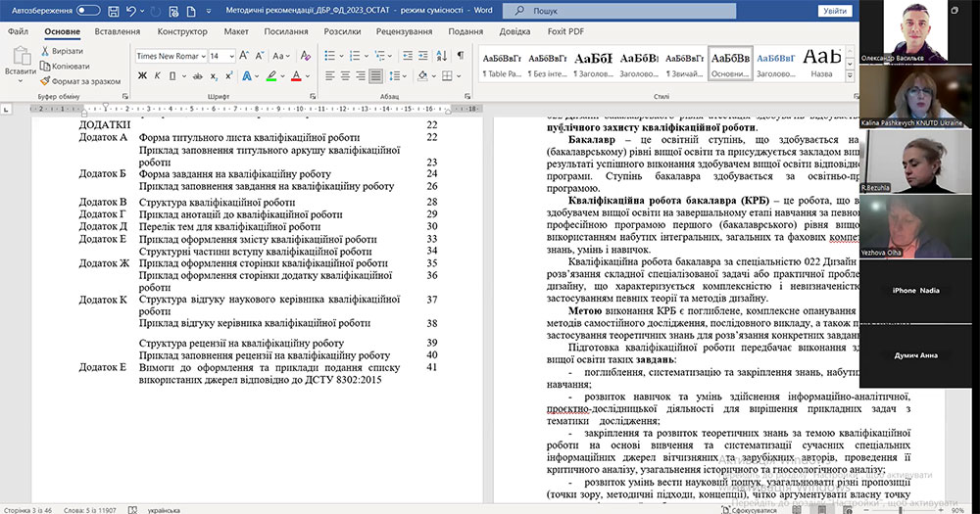This screenshot has height=514, width=980.
Task: Open Foxit PDF tab
Action: (x=565, y=31)
